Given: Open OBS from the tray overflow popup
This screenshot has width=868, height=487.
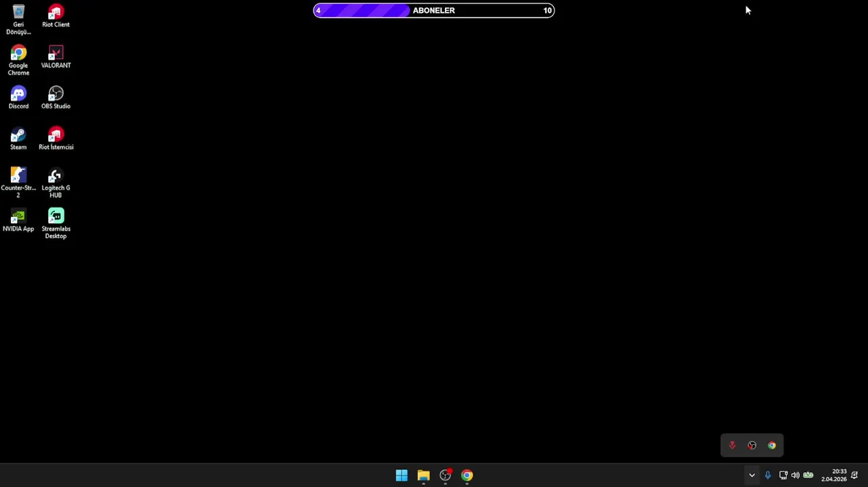Looking at the screenshot, I should coord(752,445).
